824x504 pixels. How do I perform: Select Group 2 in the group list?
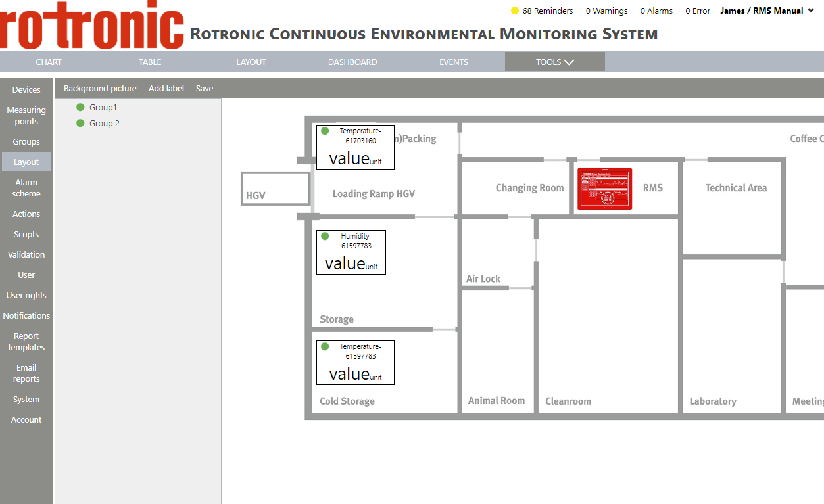point(105,124)
